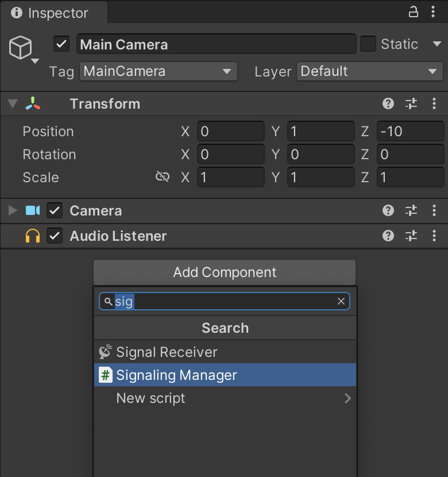The height and width of the screenshot is (477, 448).
Task: Open Transform presets slider icon
Action: tap(411, 104)
